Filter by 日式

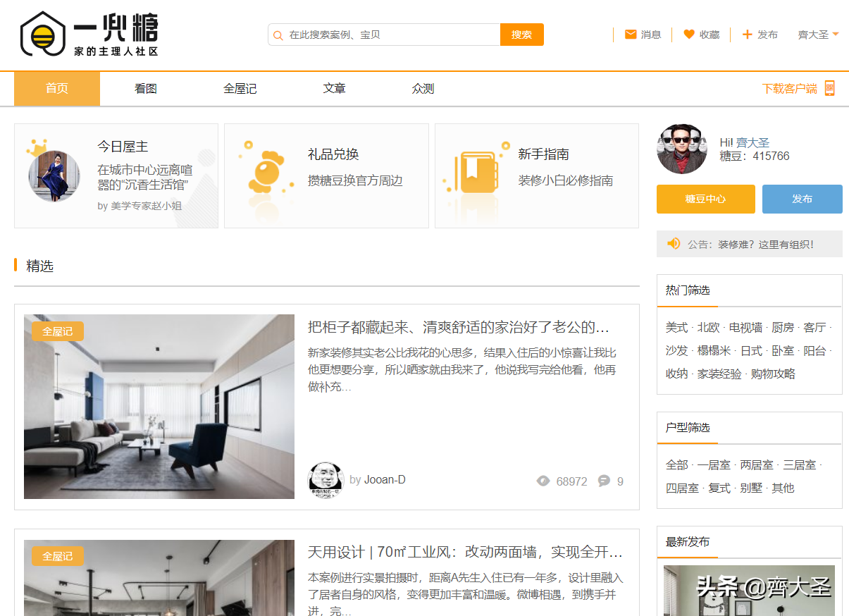(751, 351)
